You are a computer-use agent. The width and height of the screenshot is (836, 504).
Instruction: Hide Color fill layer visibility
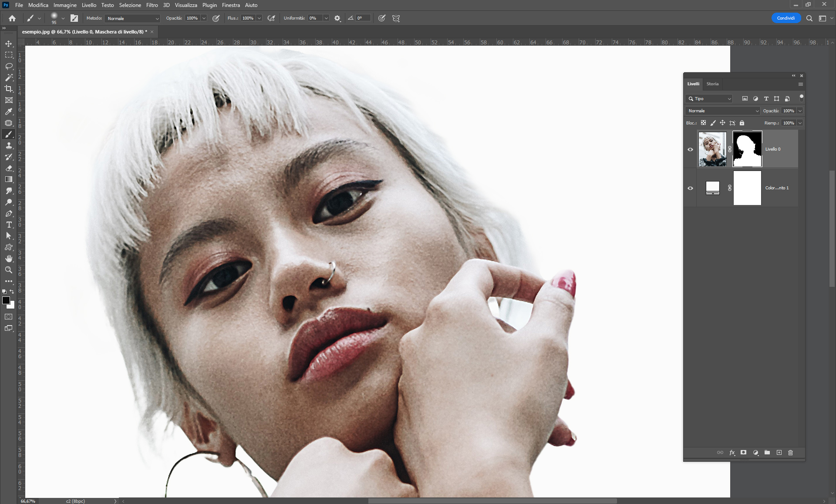[690, 188]
